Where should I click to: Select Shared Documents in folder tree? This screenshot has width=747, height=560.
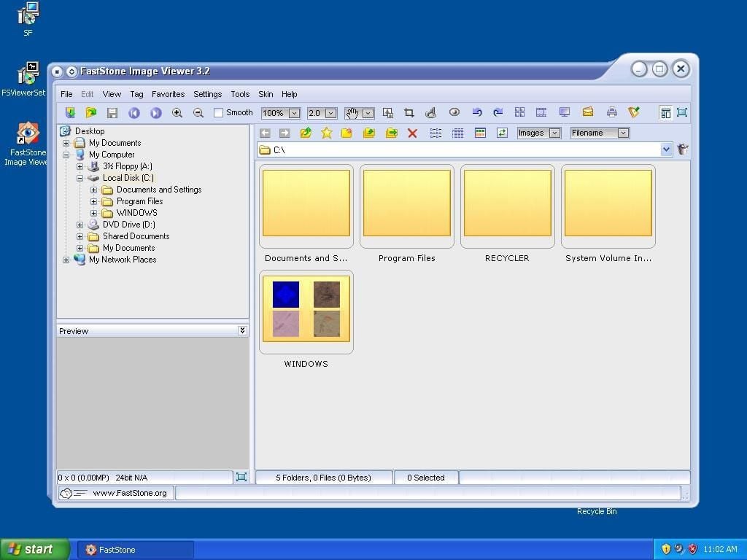click(x=136, y=236)
